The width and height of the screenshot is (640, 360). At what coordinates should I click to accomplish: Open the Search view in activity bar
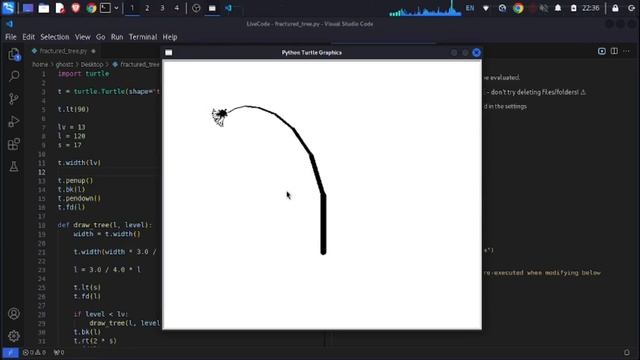coord(14,76)
